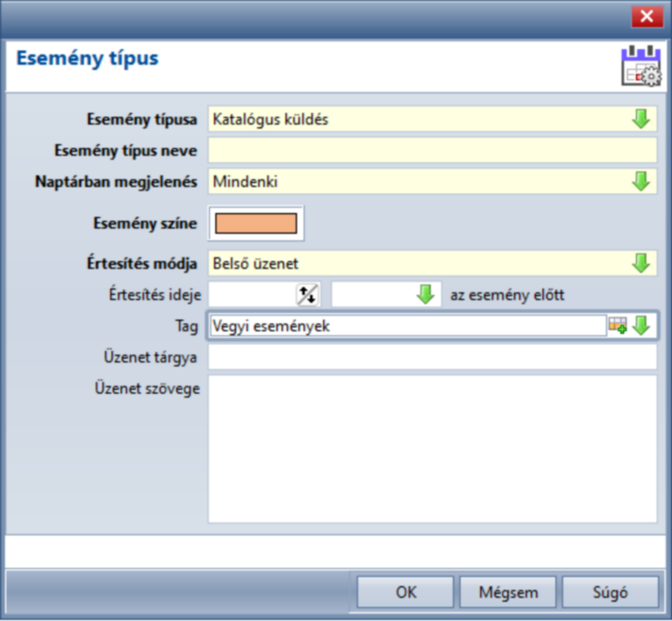Cancel with the Mégsem button

(x=508, y=592)
